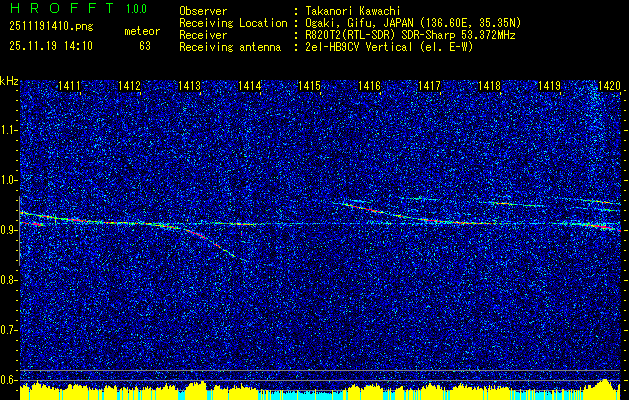Select the filename 2511191410.png
The width and height of the screenshot is (629, 400).
click(51, 27)
